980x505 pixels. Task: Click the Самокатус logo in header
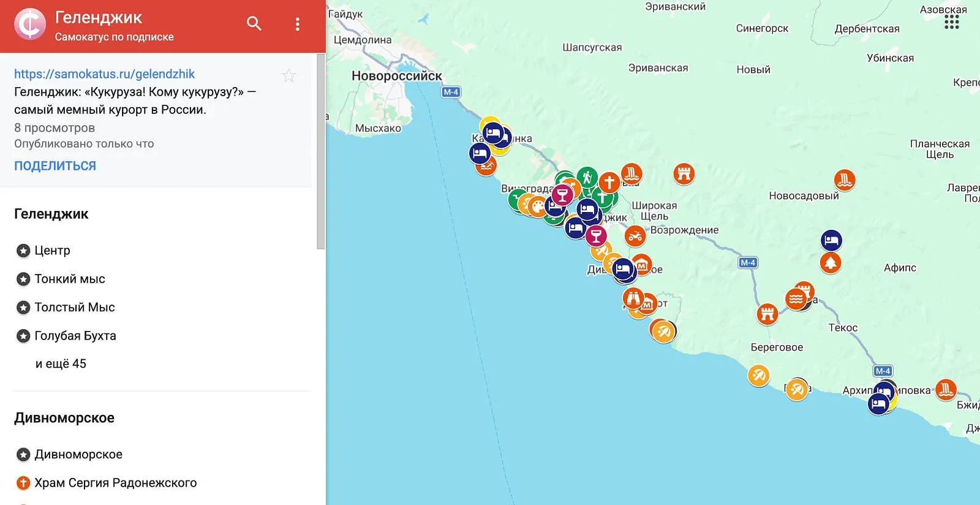pos(30,25)
